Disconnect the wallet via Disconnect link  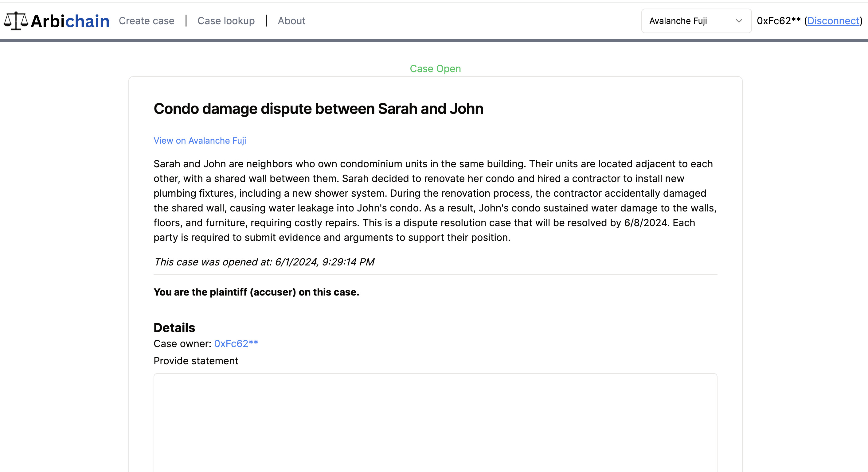click(833, 21)
